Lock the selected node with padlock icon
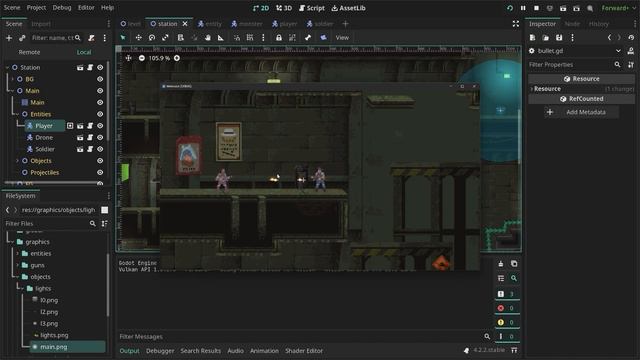This screenshot has width=640, height=360. pos(279,38)
